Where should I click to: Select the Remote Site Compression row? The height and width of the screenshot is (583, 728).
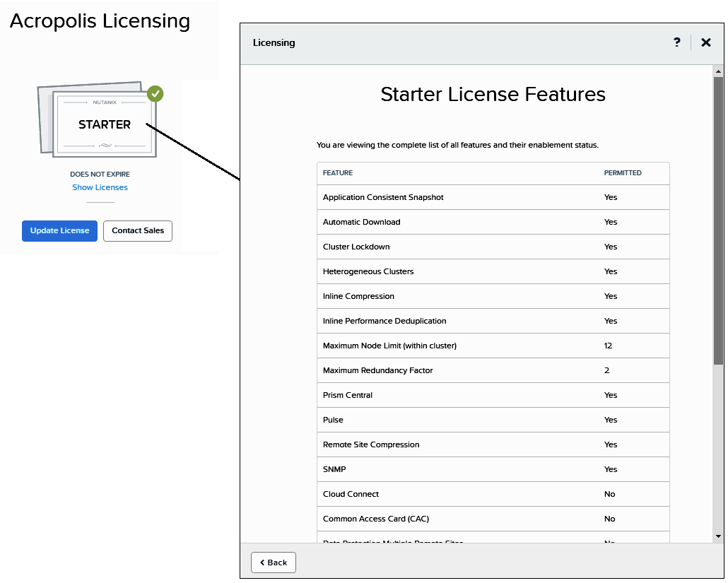pyautogui.click(x=493, y=444)
